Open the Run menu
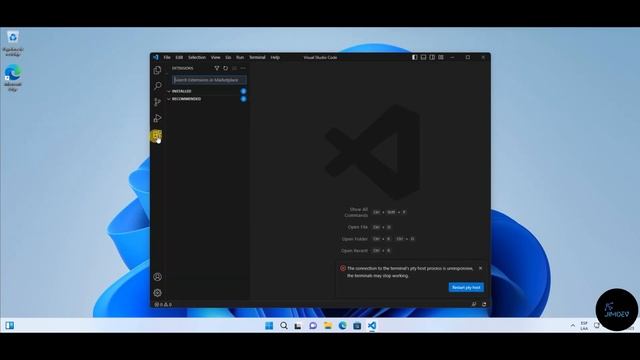 [240, 58]
